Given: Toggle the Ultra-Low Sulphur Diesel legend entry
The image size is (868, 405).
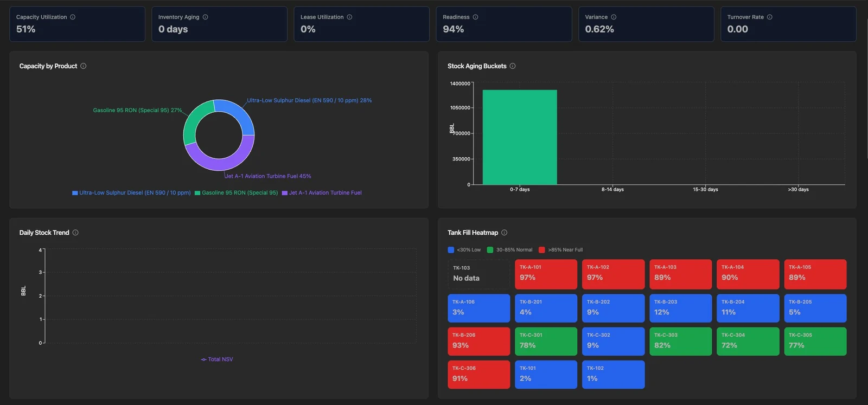Looking at the screenshot, I should coord(131,193).
